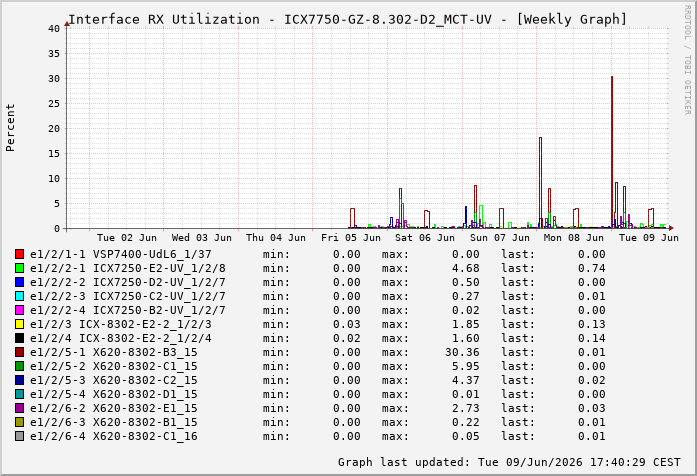Click the Percent y-axis label
The width and height of the screenshot is (697, 476).
click(x=10, y=128)
